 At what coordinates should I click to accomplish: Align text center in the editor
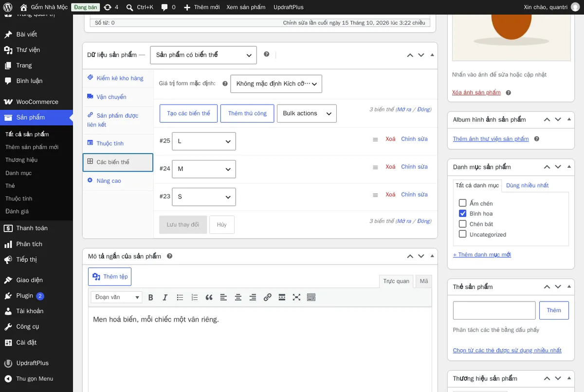coord(238,297)
